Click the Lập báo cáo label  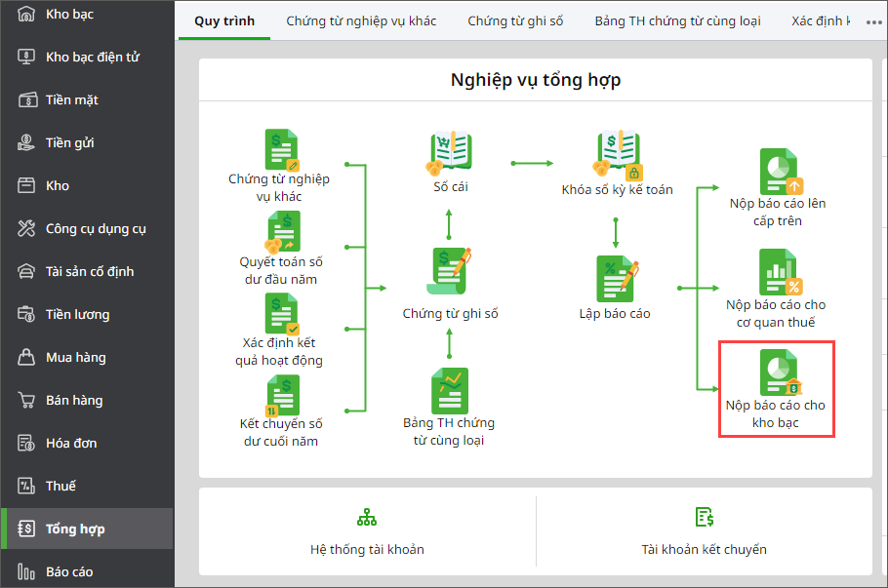coord(615,314)
